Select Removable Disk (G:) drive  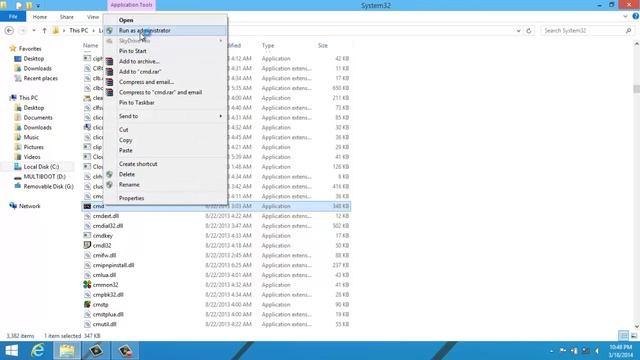point(48,187)
